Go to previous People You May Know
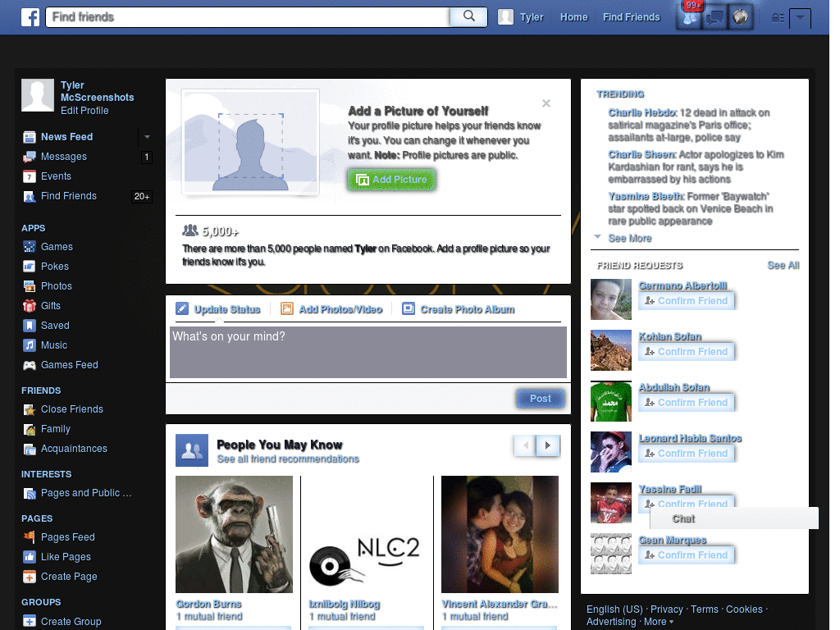Image resolution: width=840 pixels, height=630 pixels. 526,445
